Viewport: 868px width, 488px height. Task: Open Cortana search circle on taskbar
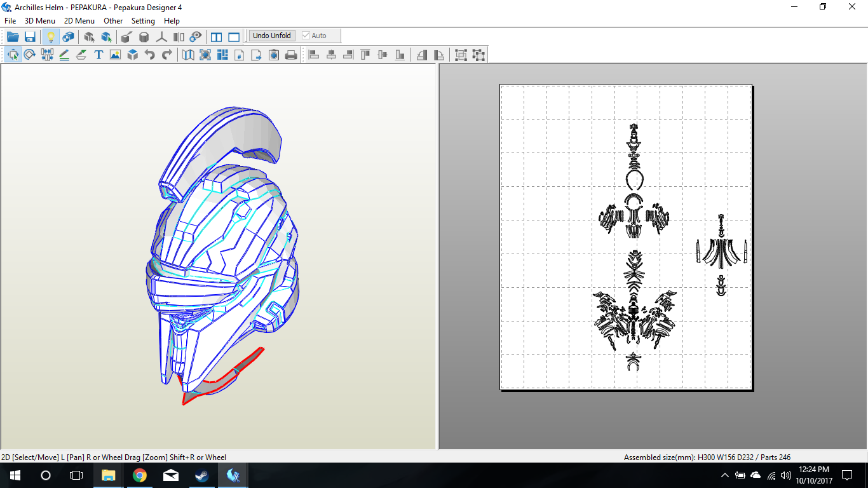pos(46,475)
